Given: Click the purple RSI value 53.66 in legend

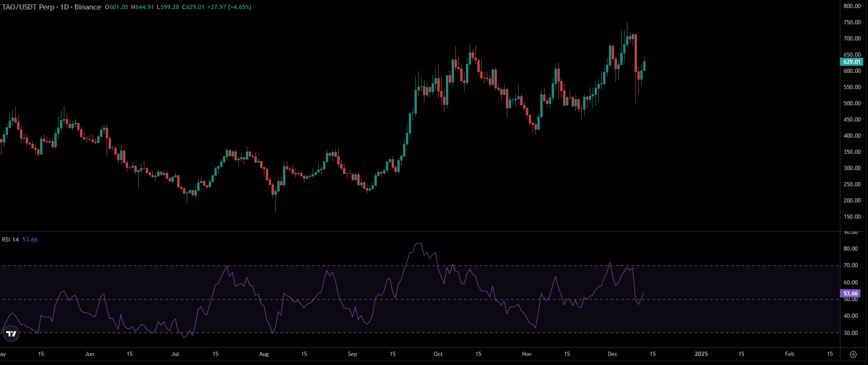Looking at the screenshot, I should pos(30,240).
